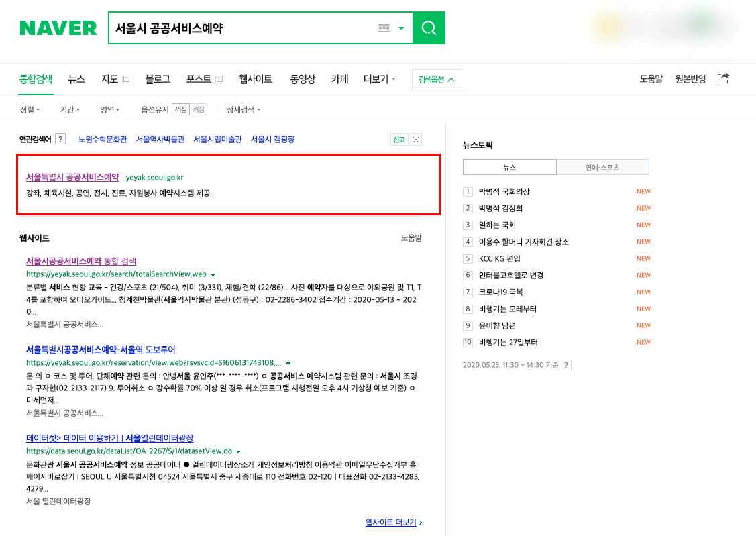
Task: Click news topic 비행기는 27일부터
Action: (508, 343)
